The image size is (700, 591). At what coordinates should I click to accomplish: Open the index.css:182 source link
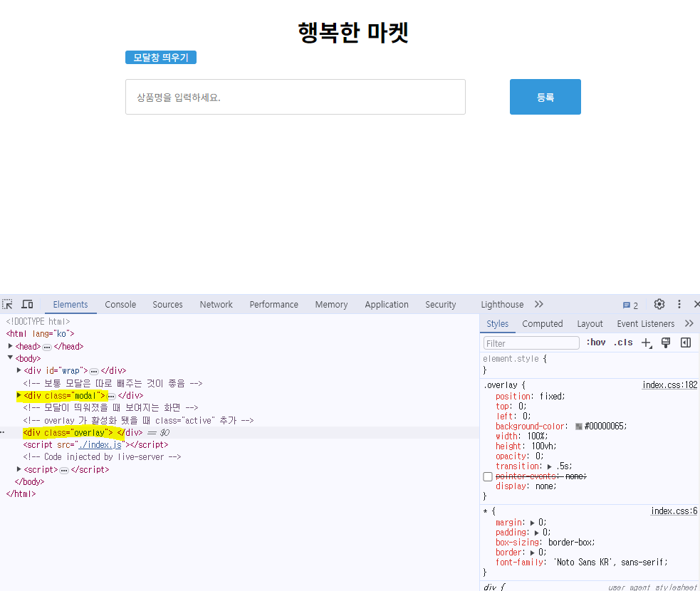[669, 385]
